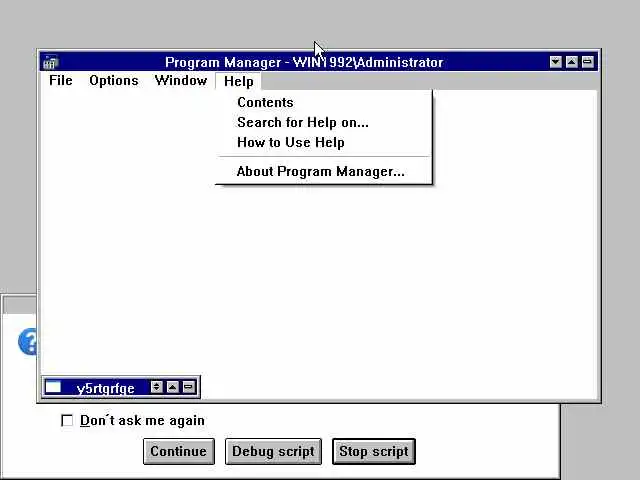Open the Program Manager control menu icon

(x=51, y=62)
